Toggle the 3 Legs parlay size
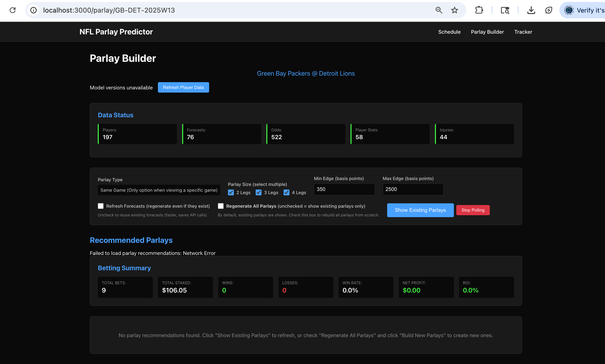This screenshot has width=605, height=364. (259, 193)
